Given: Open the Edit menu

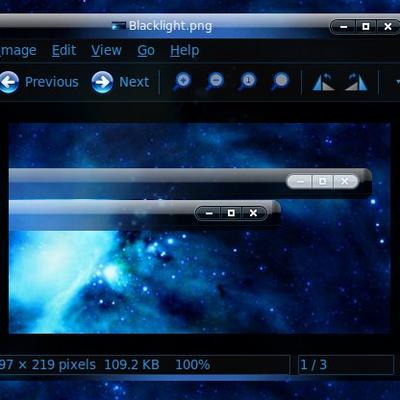Looking at the screenshot, I should coord(64,51).
